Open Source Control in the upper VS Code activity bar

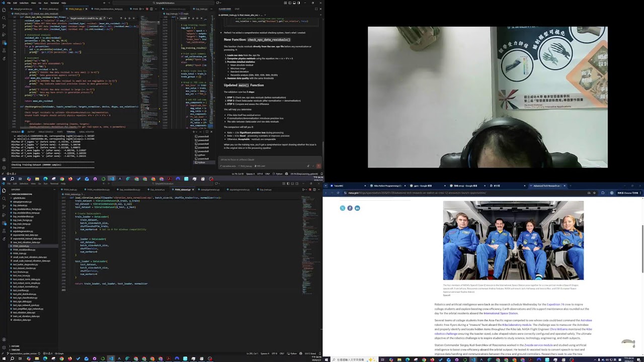[x=4, y=26]
